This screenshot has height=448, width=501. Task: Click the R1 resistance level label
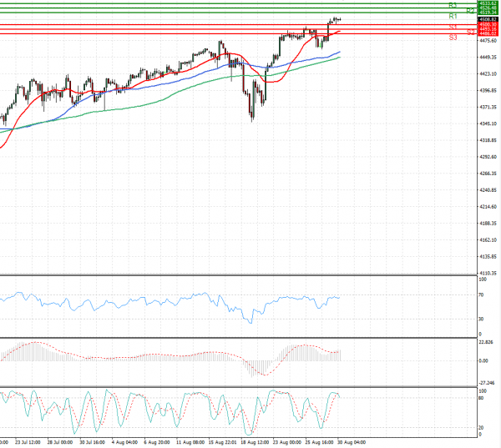pos(453,16)
